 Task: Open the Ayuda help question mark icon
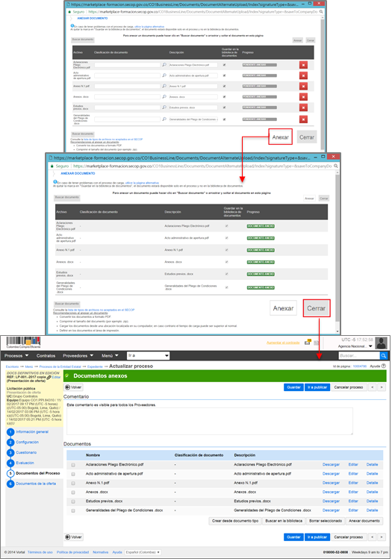[384, 366]
